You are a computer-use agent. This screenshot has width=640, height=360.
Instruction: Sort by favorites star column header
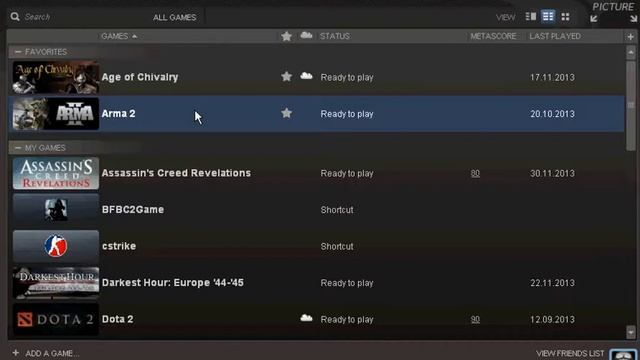(x=287, y=36)
